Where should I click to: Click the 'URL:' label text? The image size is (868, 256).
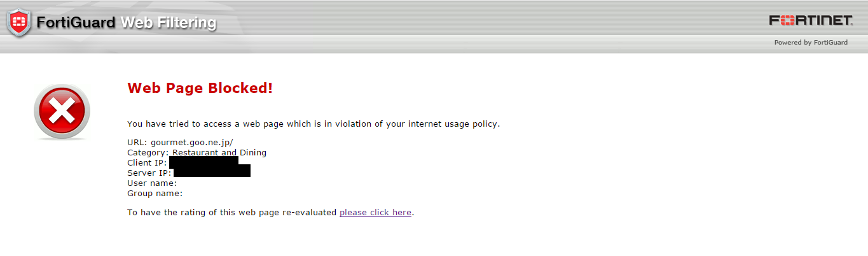(x=137, y=143)
